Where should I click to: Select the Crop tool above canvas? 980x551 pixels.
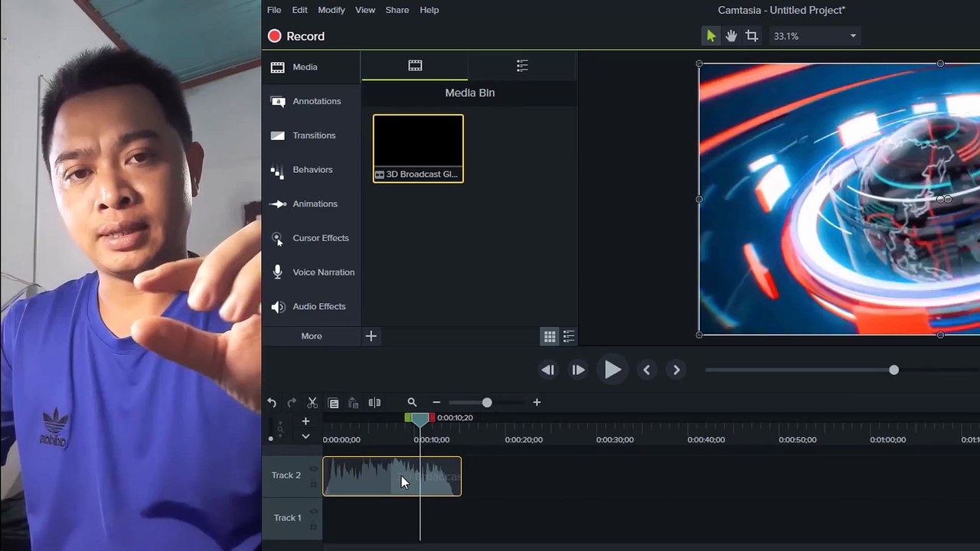pyautogui.click(x=752, y=36)
